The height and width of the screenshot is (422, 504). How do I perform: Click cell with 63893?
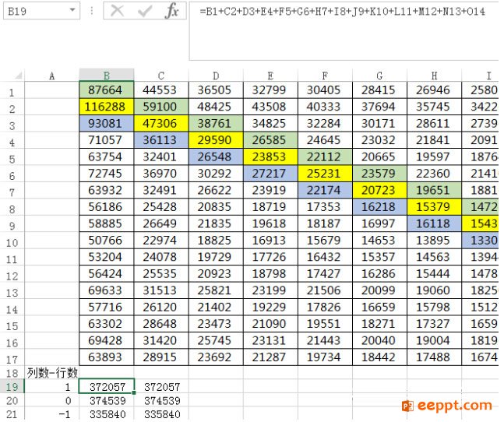click(x=107, y=357)
